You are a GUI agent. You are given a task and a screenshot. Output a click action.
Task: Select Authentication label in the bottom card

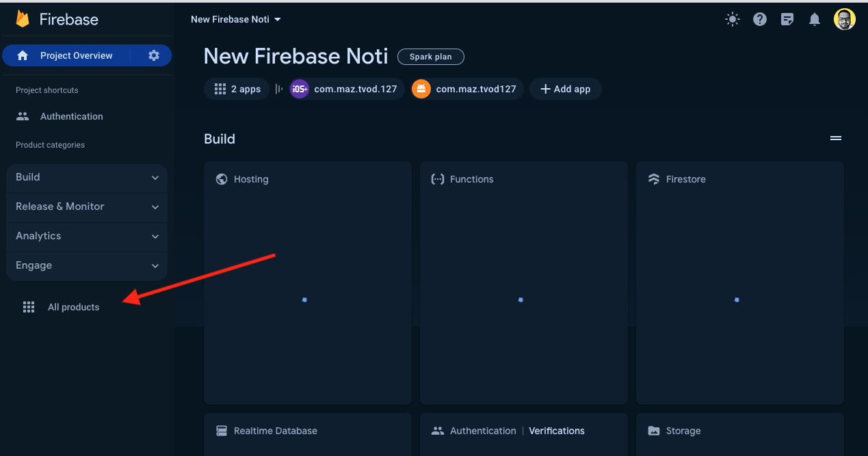[x=483, y=431]
